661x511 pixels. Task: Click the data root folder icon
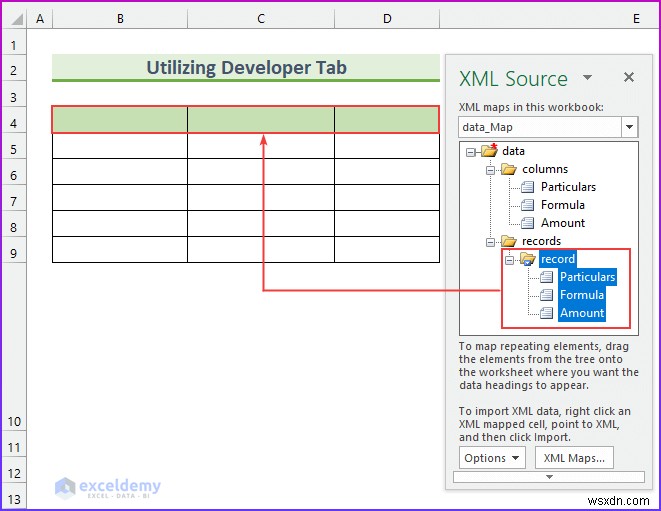489,151
